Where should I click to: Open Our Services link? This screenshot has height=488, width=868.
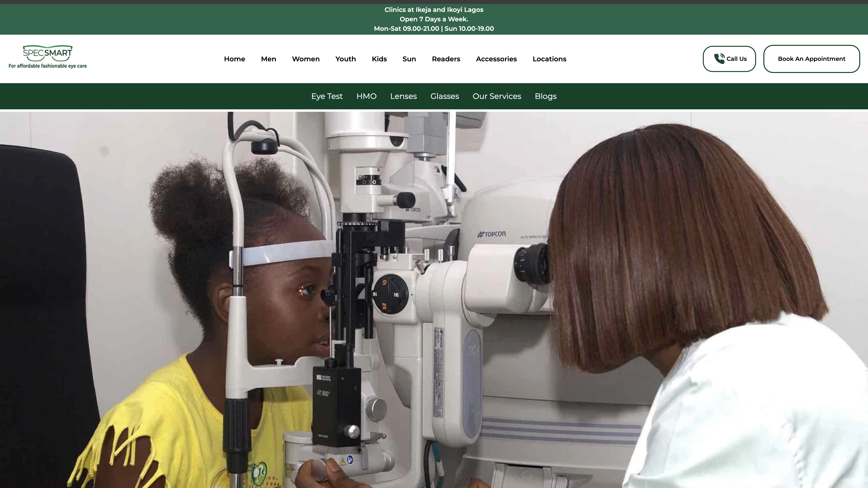[x=497, y=96]
